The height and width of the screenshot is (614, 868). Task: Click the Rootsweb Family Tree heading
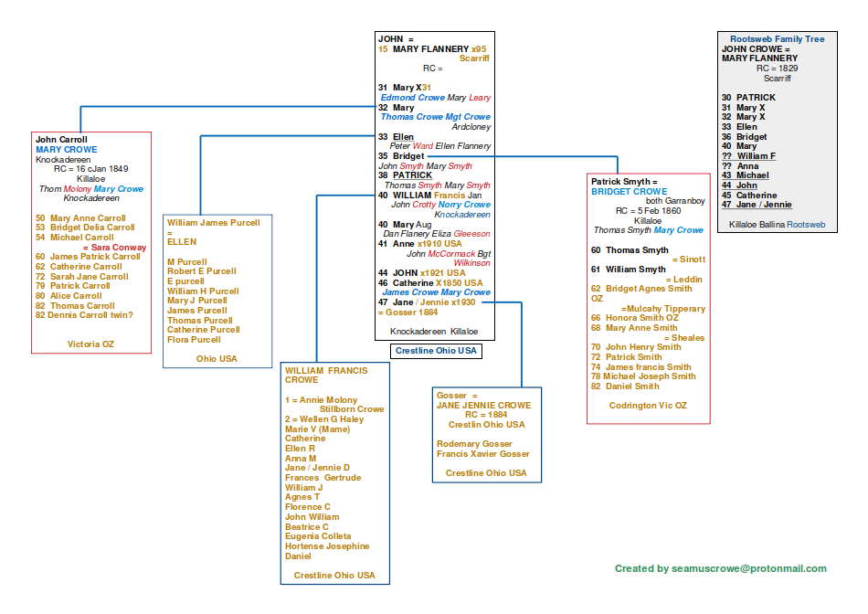pyautogui.click(x=772, y=39)
